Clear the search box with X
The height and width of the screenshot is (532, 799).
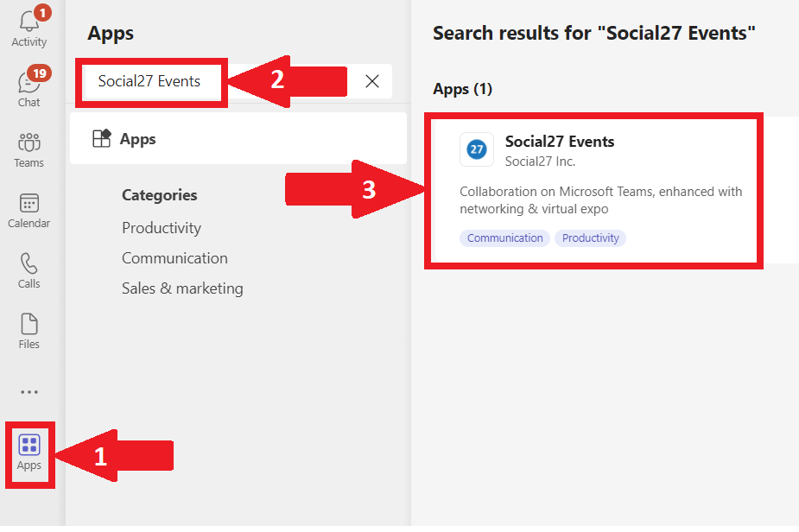(372, 81)
